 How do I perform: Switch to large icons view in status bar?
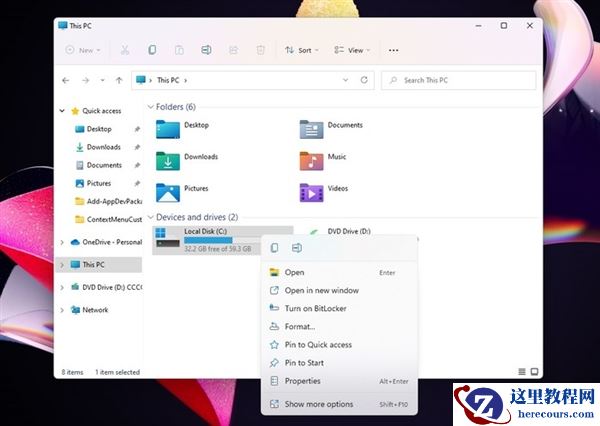click(x=535, y=372)
